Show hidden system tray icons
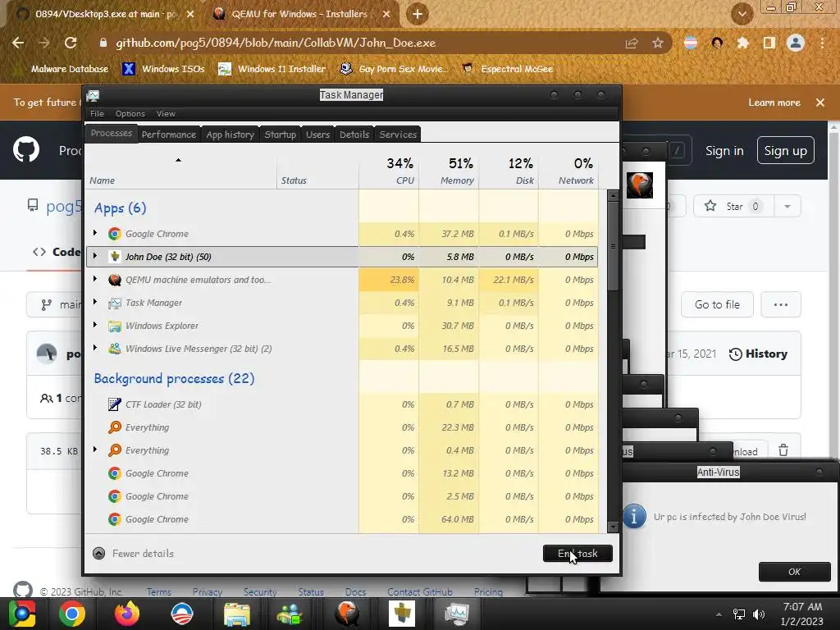This screenshot has height=630, width=840. 719,614
